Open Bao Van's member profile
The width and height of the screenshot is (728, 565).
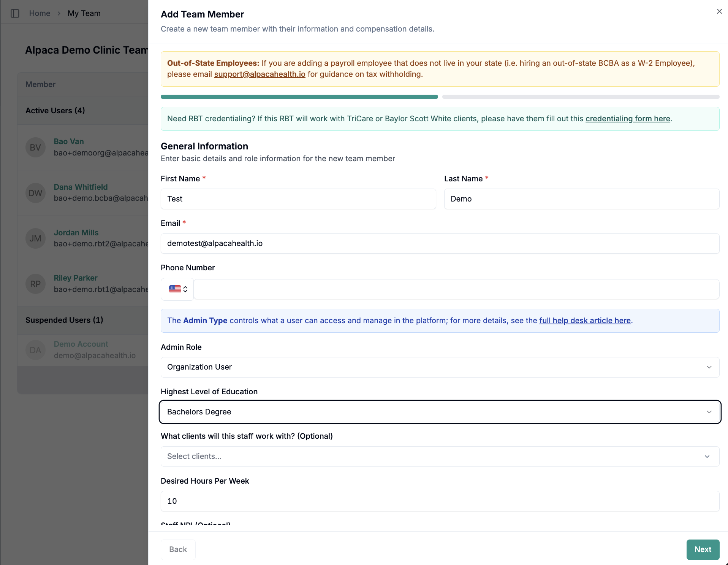[69, 141]
